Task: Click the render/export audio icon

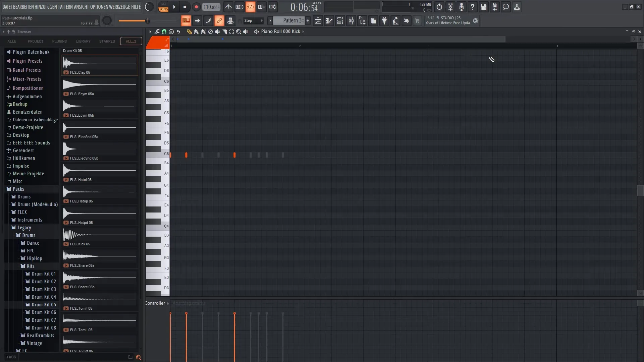Action: point(495,7)
